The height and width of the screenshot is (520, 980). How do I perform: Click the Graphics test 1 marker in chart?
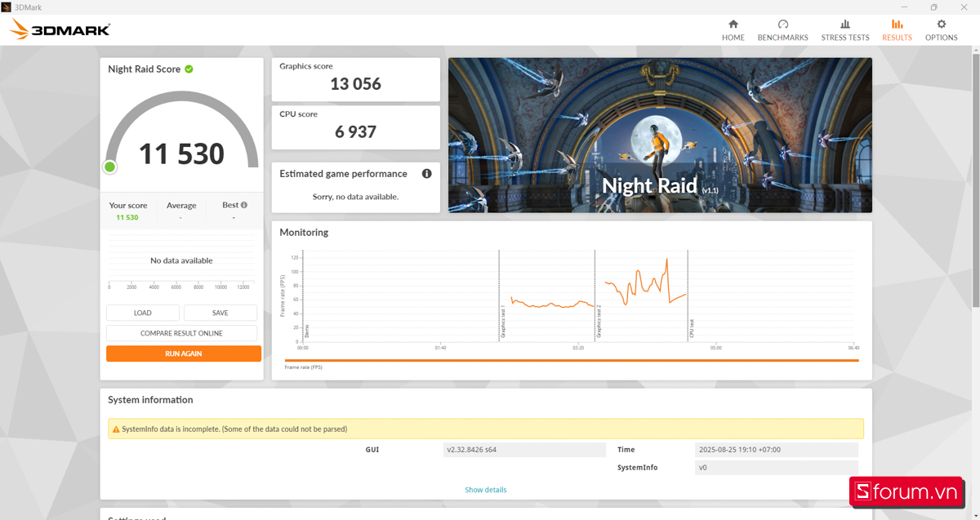[x=502, y=322]
